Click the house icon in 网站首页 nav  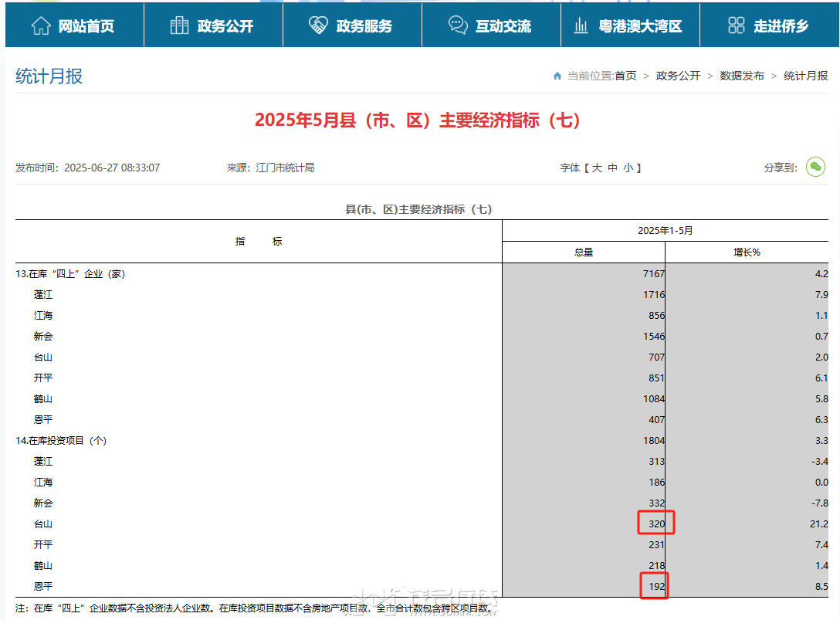coord(41,25)
